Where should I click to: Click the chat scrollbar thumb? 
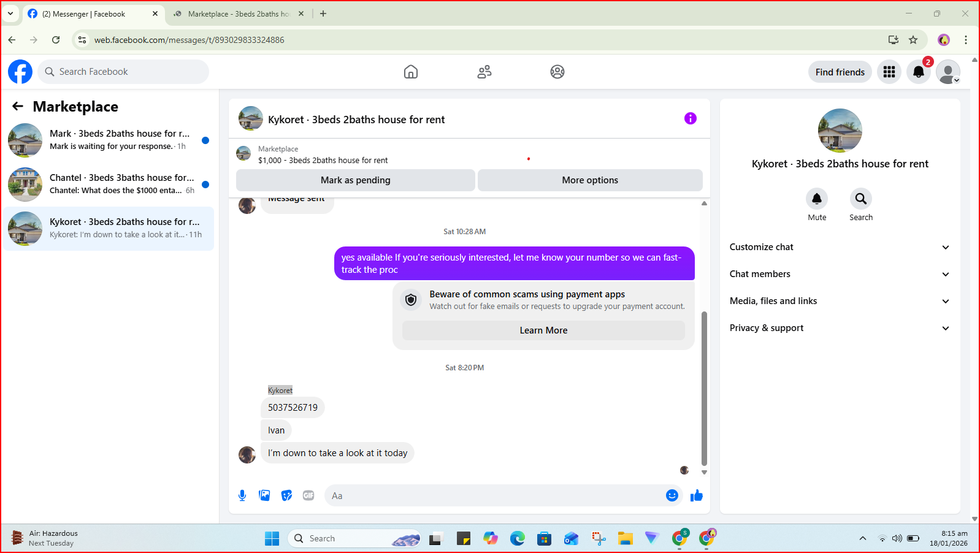(x=704, y=388)
